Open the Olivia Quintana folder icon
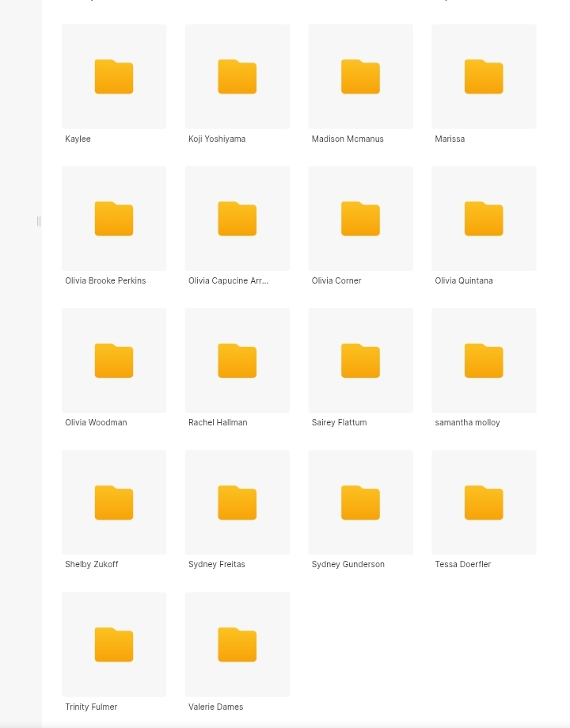 click(484, 219)
